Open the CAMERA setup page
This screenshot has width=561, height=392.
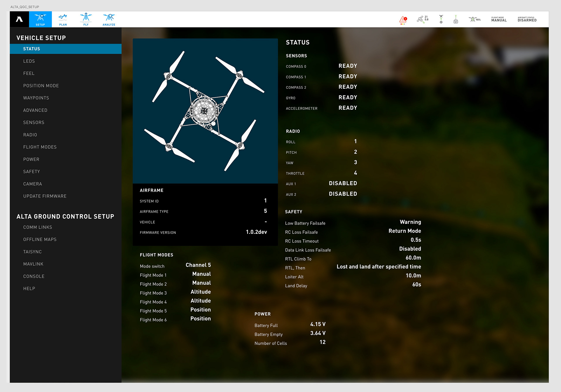(32, 184)
